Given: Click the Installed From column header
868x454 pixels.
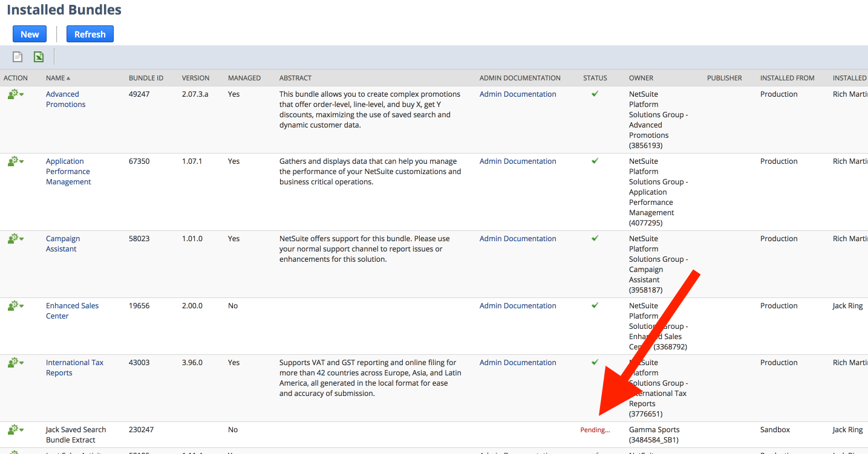Looking at the screenshot, I should 788,78.
